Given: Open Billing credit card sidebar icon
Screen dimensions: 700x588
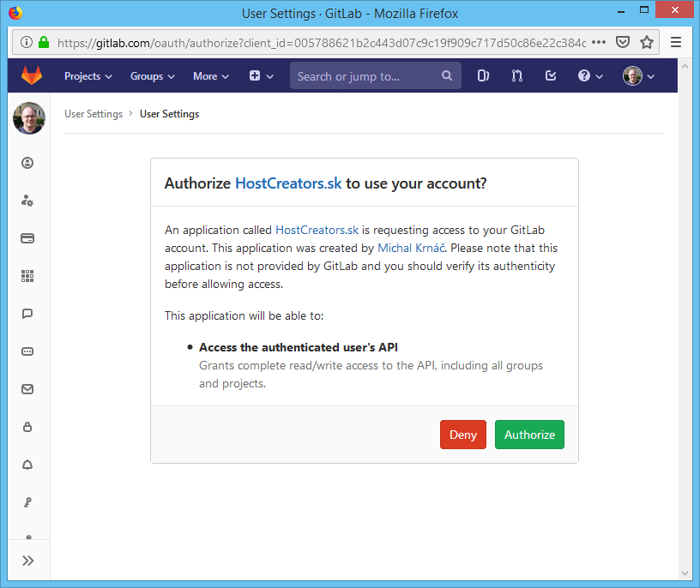Looking at the screenshot, I should (27, 238).
